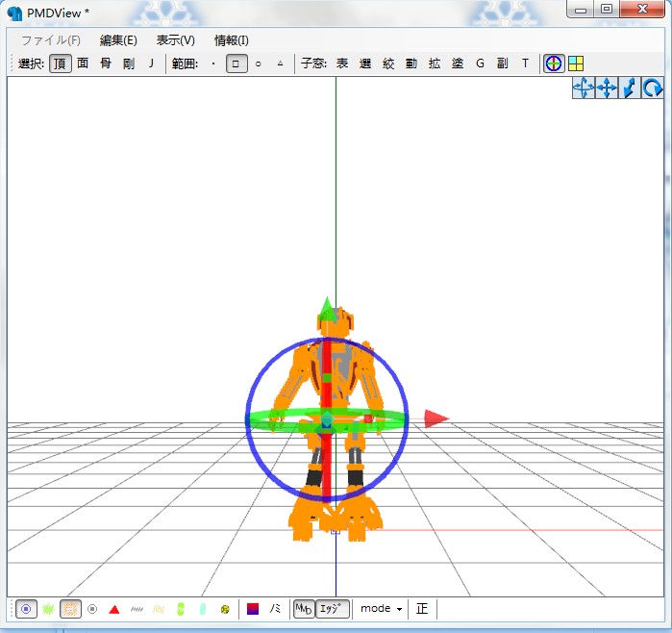Toggle the MMD rendering mode button
The width and height of the screenshot is (672, 633).
point(304,609)
